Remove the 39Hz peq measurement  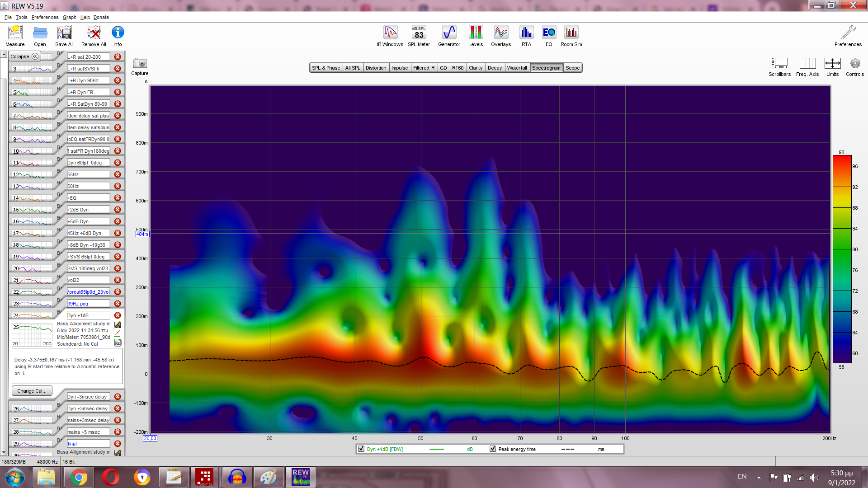[x=118, y=304]
